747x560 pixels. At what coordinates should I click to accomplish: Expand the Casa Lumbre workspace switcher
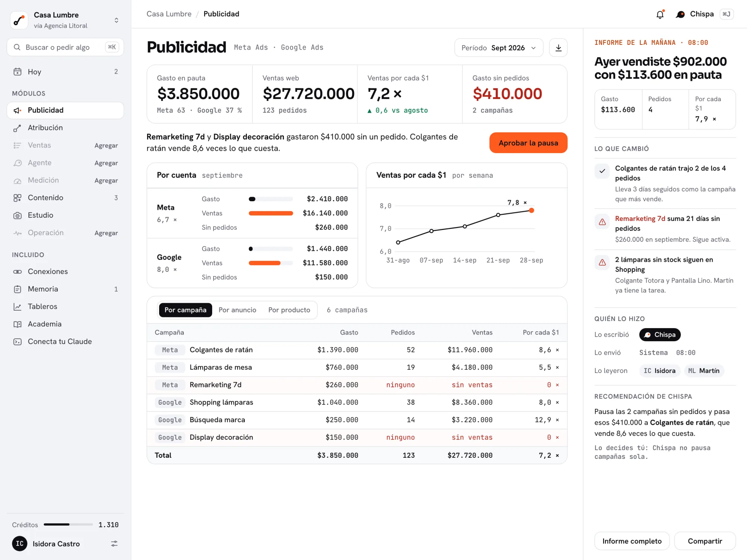tap(117, 20)
